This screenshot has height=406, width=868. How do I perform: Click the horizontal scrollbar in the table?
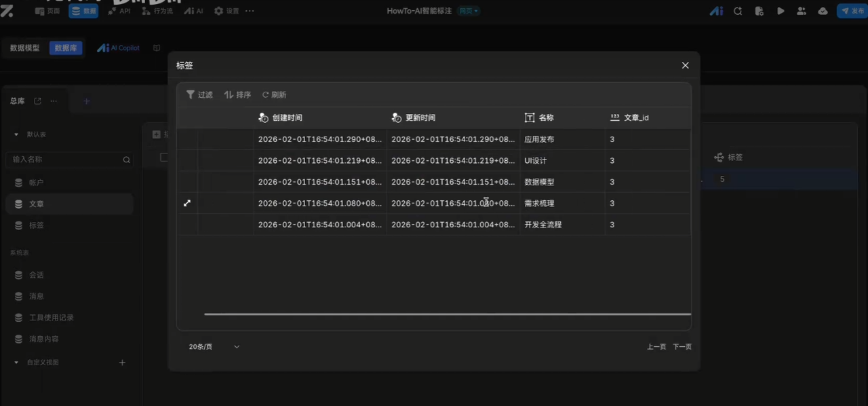point(448,314)
